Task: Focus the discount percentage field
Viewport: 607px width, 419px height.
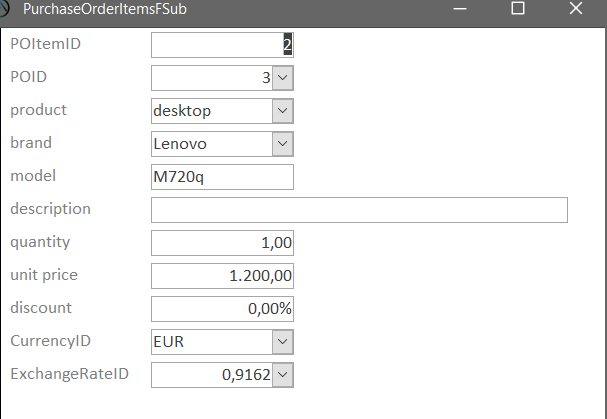Action: pos(222,309)
